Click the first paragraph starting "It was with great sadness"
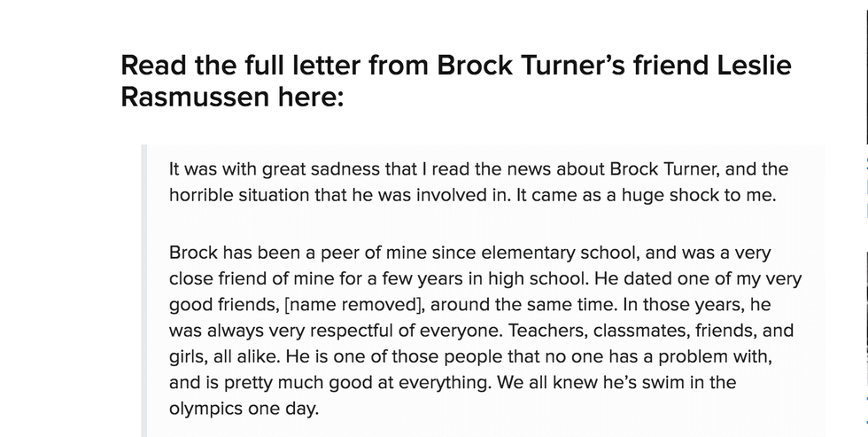This screenshot has height=437, width=868. [478, 182]
